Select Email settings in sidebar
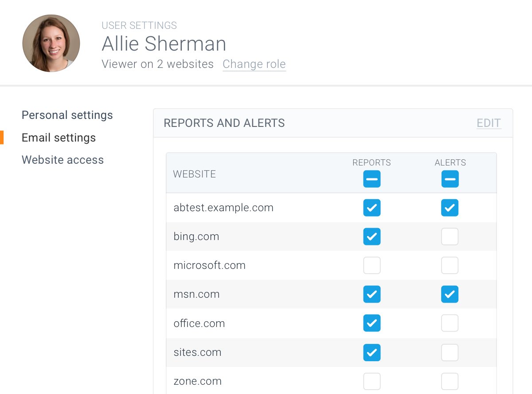Viewport: 532px width, 394px height. (59, 138)
